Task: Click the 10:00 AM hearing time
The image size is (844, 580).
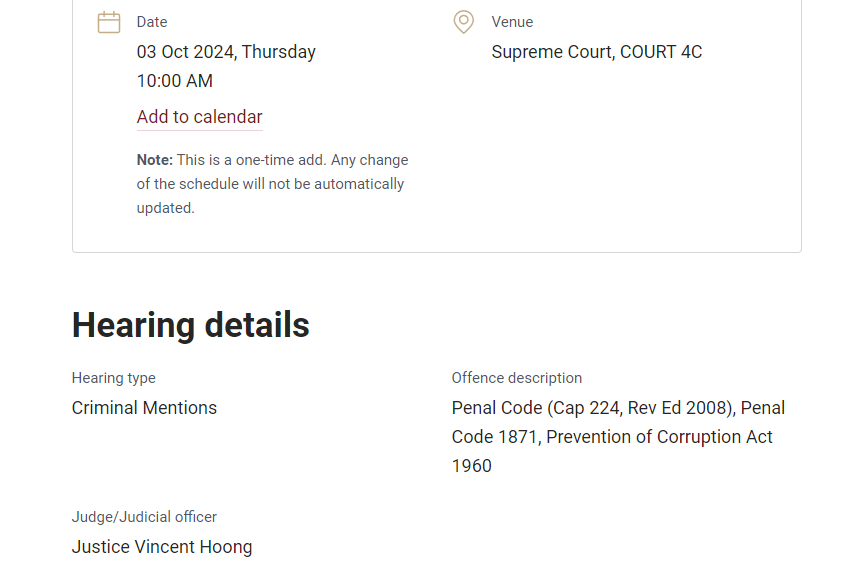Action: (175, 81)
